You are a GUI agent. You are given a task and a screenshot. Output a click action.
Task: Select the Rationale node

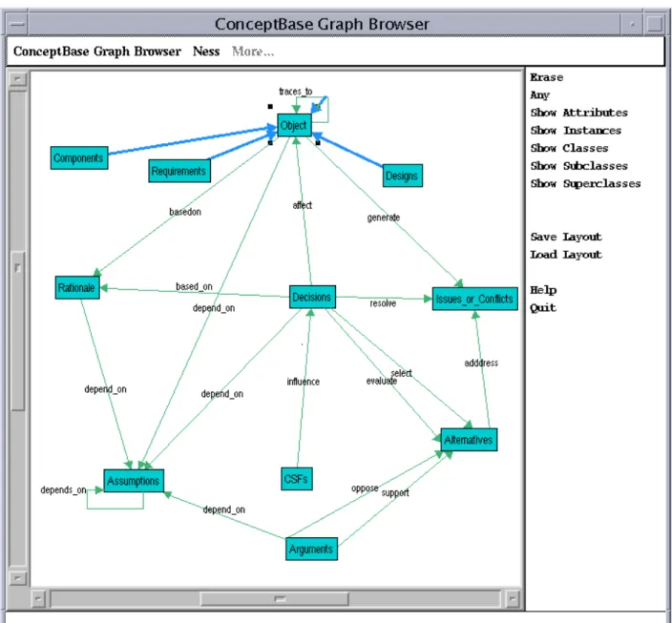(77, 287)
